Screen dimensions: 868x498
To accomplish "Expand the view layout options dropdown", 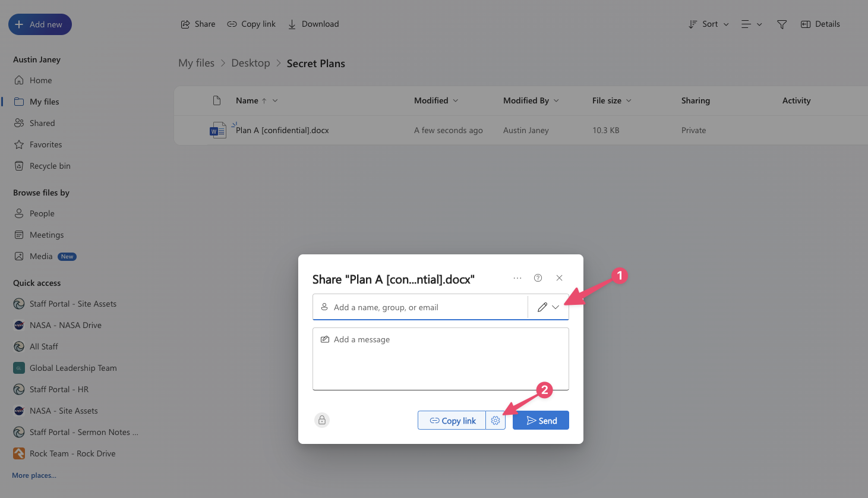I will click(x=752, y=24).
